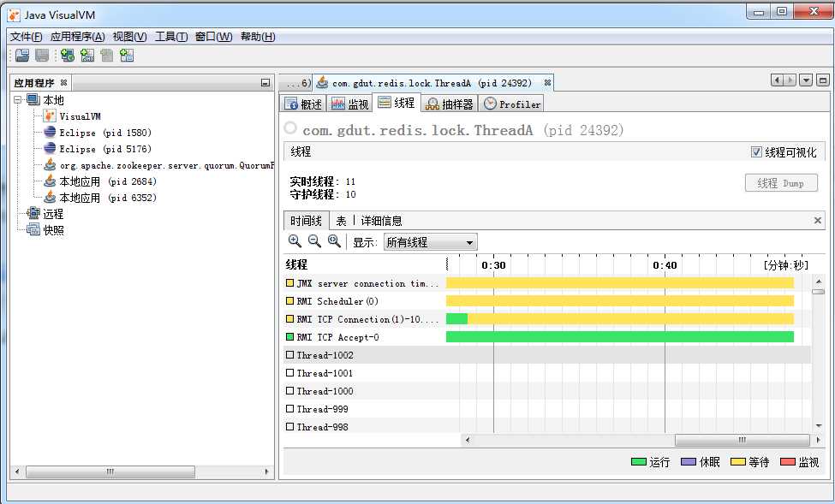Click the Eclipse (pid 5176) globe icon
Image resolution: width=835 pixels, height=504 pixels.
(50, 149)
